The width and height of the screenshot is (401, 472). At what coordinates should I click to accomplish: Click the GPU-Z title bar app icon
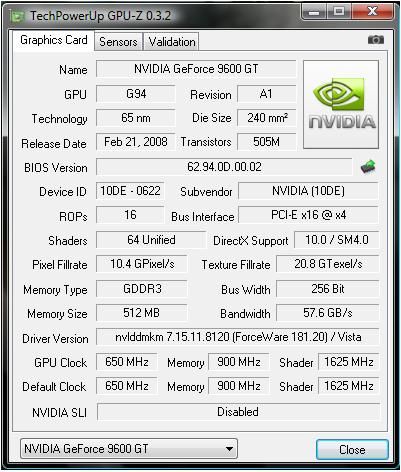coord(16,16)
